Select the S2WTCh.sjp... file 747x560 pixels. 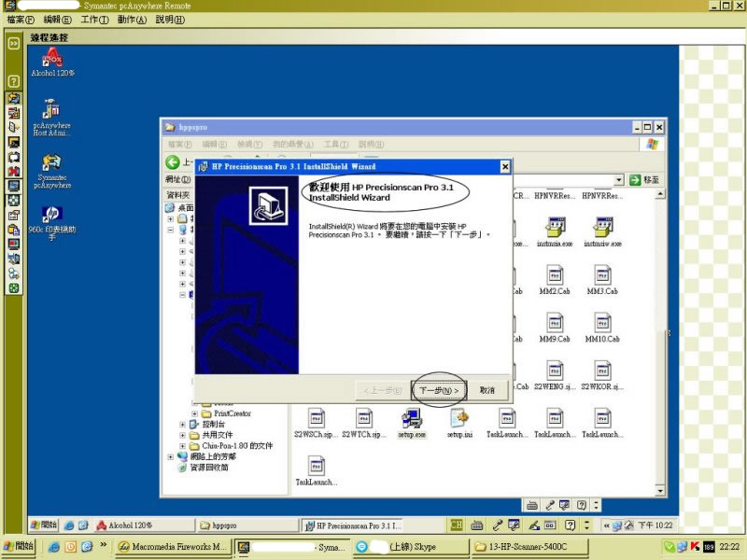tap(364, 423)
